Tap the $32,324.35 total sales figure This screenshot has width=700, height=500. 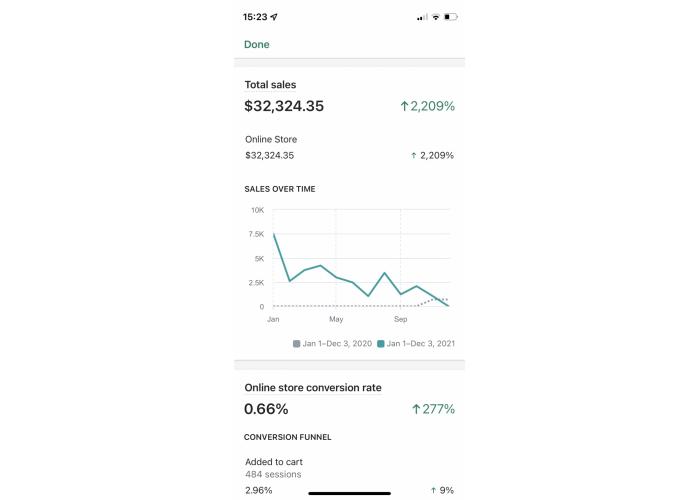click(x=284, y=106)
